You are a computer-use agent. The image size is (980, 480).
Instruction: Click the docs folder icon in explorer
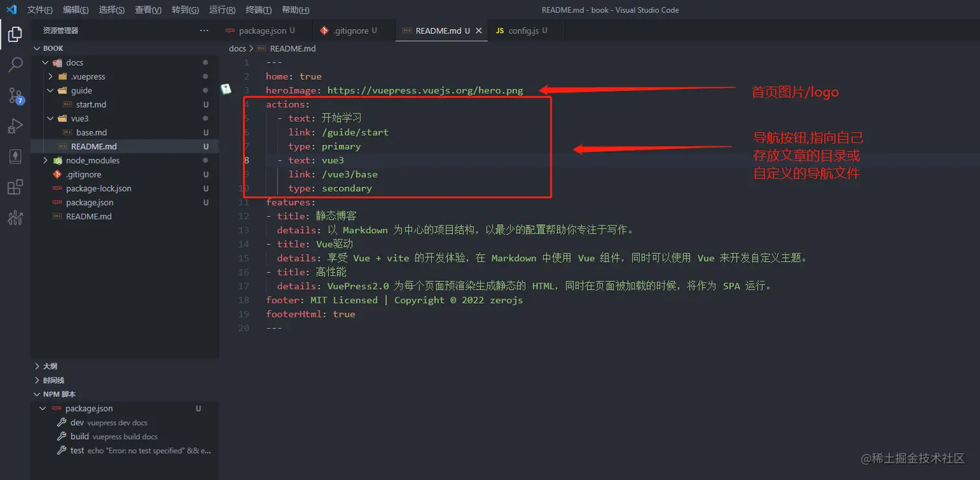tap(57, 63)
